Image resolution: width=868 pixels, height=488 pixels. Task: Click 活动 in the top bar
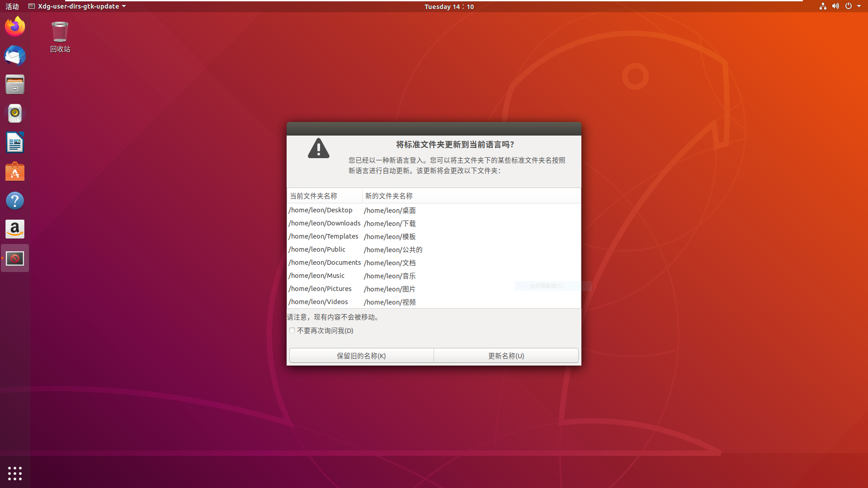(x=12, y=6)
